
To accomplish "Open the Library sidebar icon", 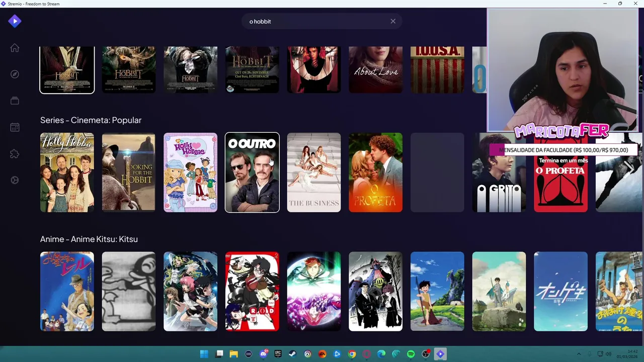I will click(15, 101).
